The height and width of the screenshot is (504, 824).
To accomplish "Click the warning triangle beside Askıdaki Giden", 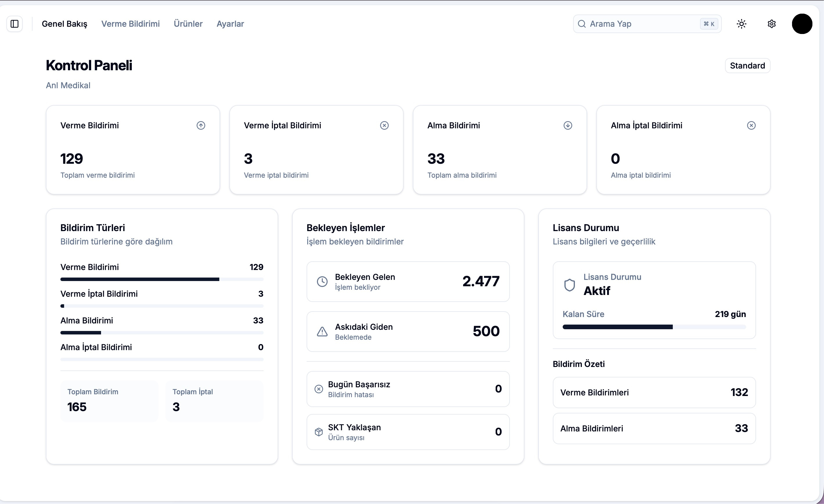I will (322, 332).
